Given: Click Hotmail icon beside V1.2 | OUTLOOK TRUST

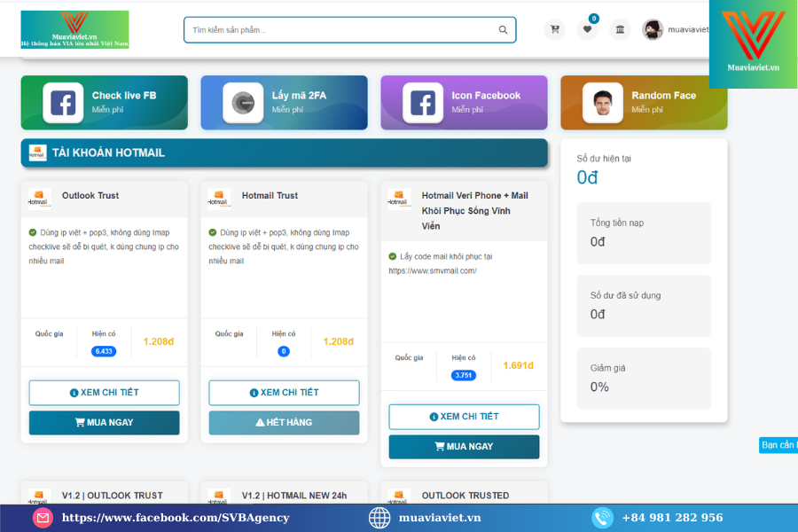Looking at the screenshot, I should point(39,497).
